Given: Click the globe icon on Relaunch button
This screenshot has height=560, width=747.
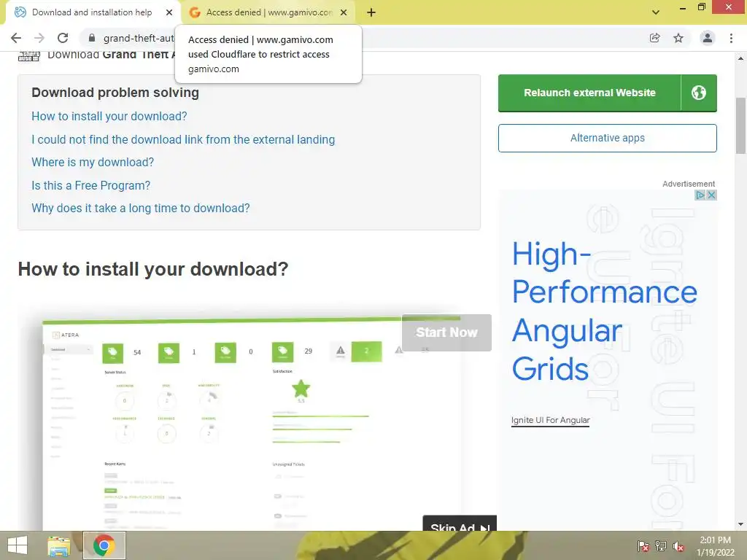Looking at the screenshot, I should pyautogui.click(x=699, y=93).
